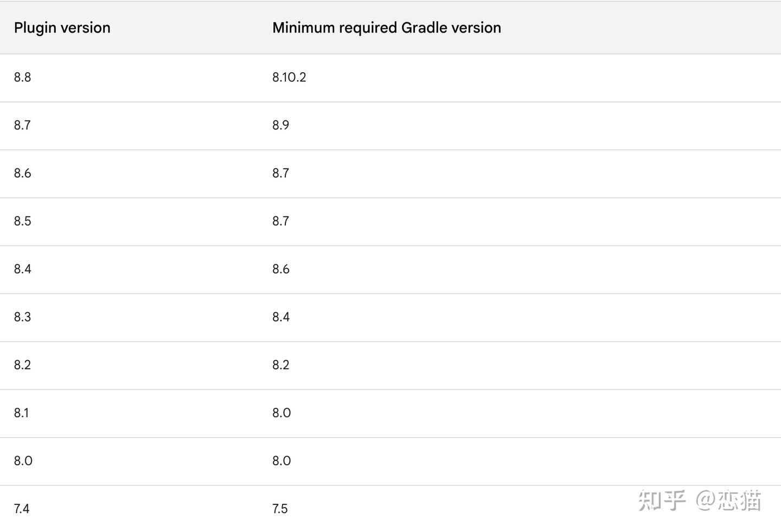Select the Gradle version 8.10.2 cell
The width and height of the screenshot is (781, 532).
click(289, 78)
